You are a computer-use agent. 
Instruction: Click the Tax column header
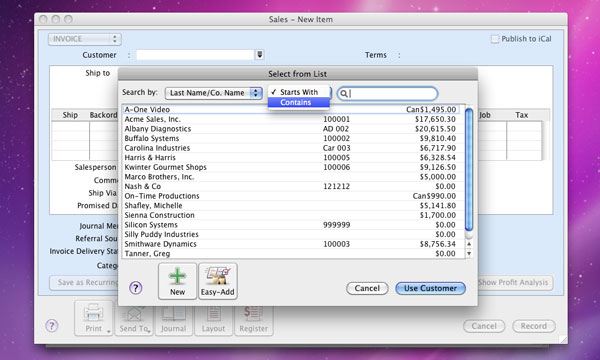click(522, 115)
